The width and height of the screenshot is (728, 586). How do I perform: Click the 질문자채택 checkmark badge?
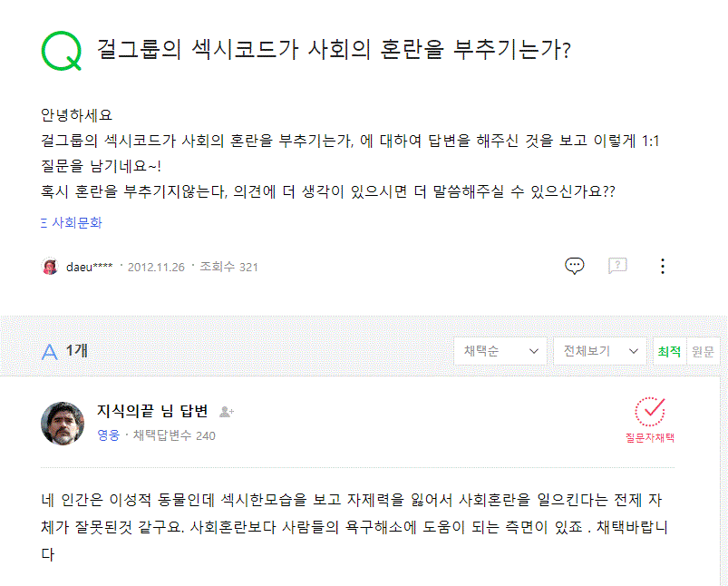(x=650, y=412)
